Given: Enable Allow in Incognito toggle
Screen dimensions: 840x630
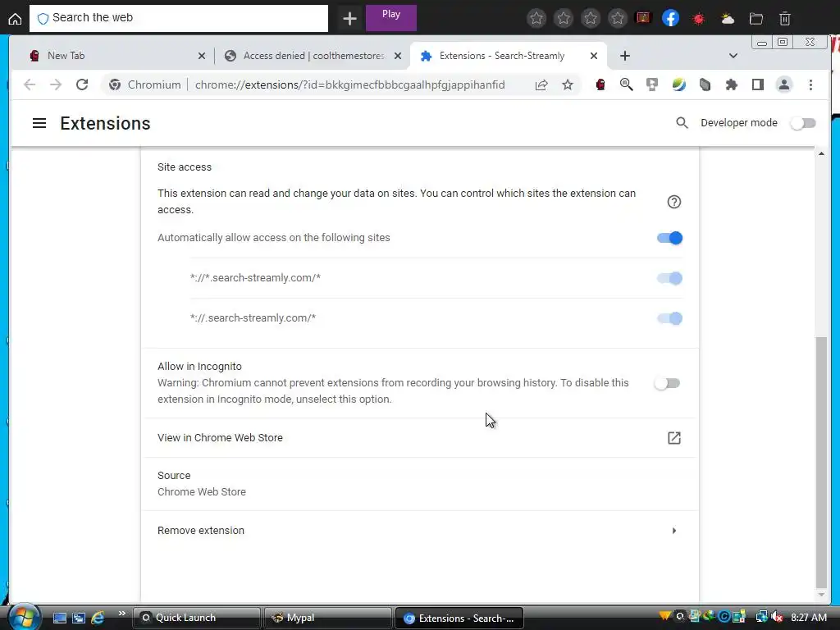Looking at the screenshot, I should 667,383.
